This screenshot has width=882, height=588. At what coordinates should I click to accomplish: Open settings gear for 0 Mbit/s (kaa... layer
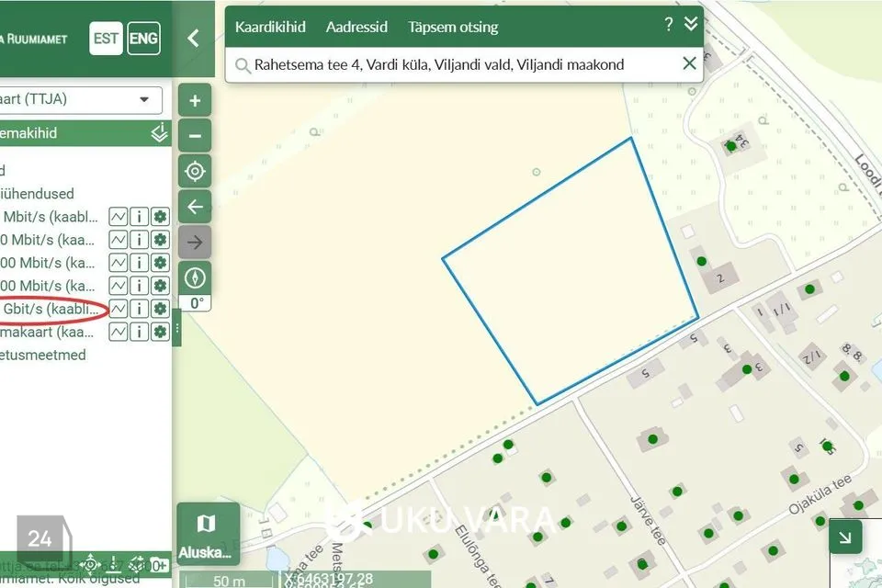coord(160,240)
